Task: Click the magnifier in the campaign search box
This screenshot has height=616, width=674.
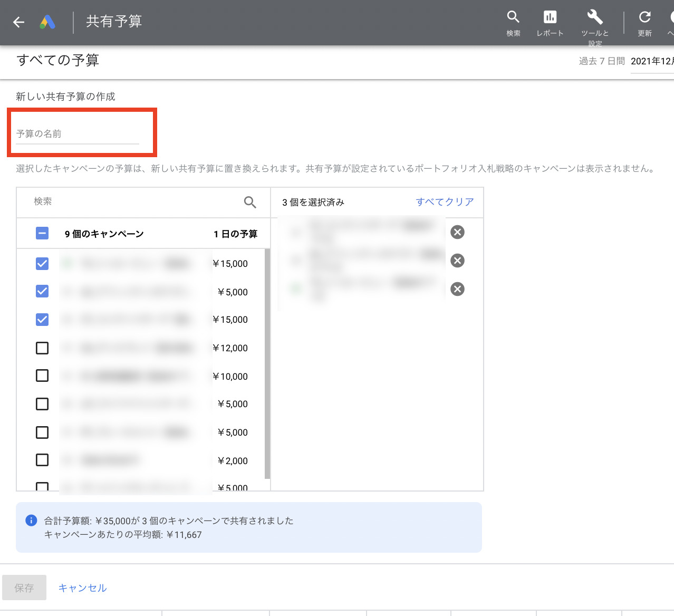Action: (249, 202)
